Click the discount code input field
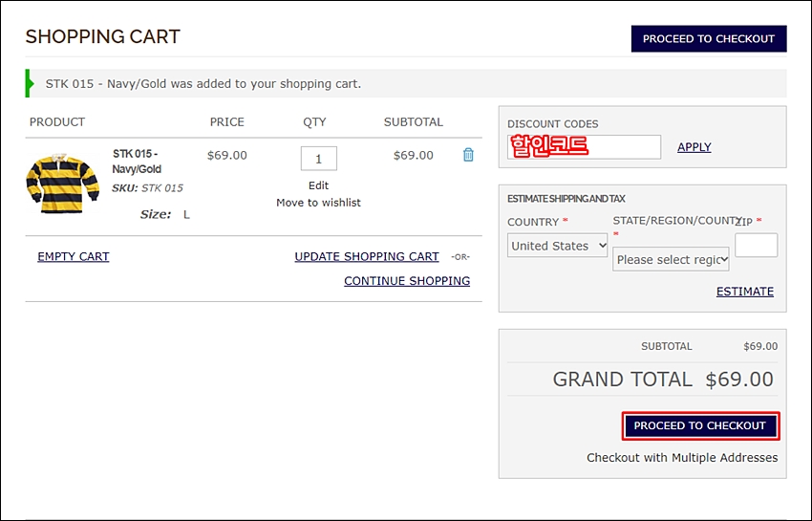The width and height of the screenshot is (812, 521). (584, 147)
